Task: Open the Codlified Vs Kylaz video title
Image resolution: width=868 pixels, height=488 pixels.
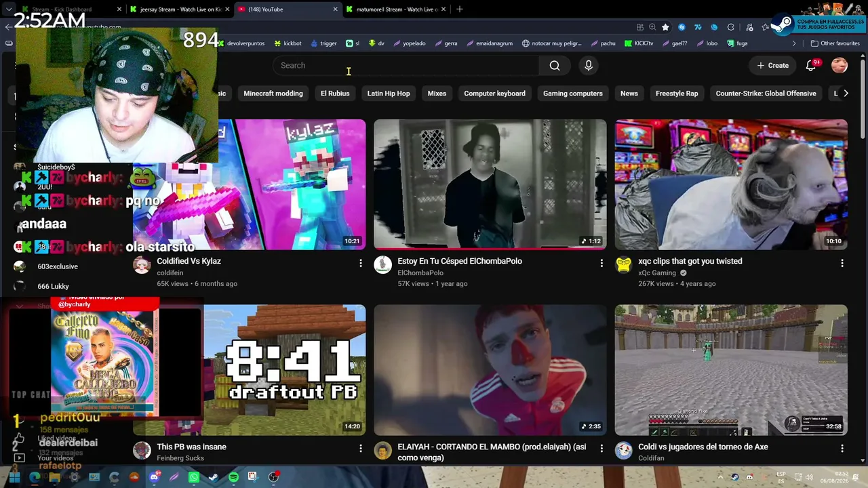Action: coord(189,261)
